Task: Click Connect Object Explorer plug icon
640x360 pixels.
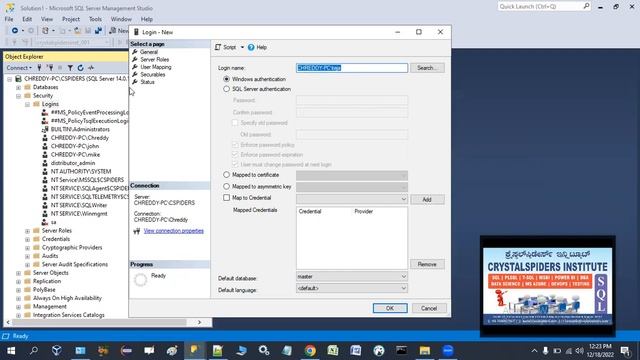Action: click(40, 68)
